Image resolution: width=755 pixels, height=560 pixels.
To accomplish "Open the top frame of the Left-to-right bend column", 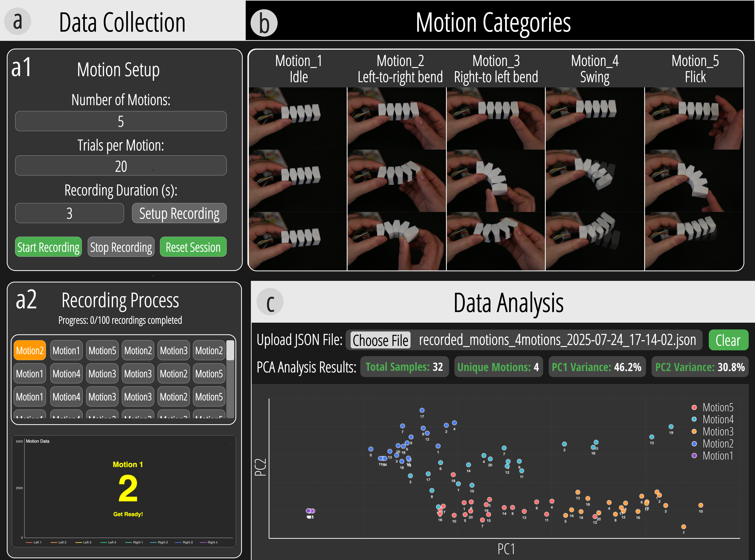I will [397, 118].
